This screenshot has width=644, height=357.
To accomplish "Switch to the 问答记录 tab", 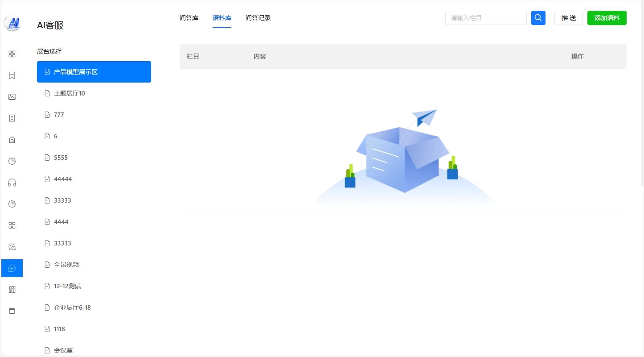I will [258, 18].
